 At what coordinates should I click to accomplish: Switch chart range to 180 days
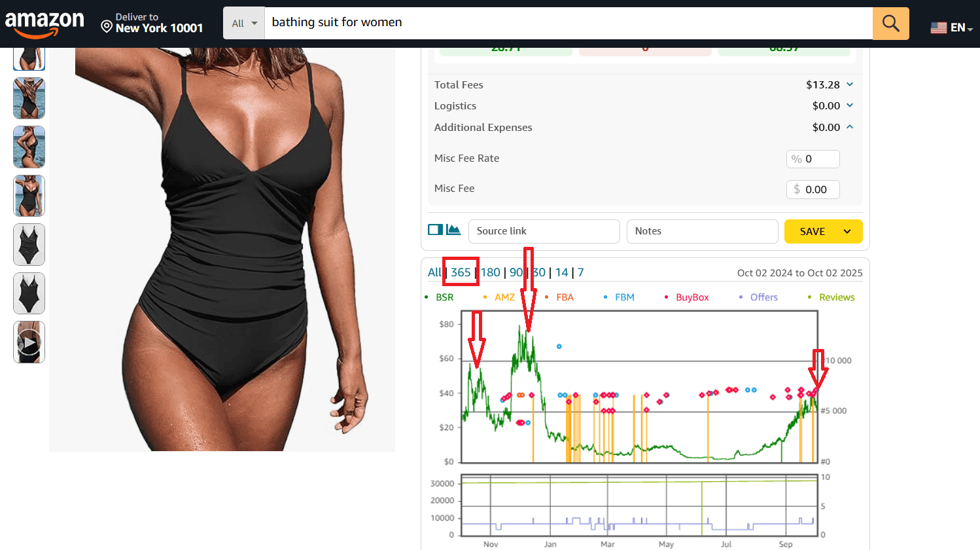pyautogui.click(x=491, y=272)
